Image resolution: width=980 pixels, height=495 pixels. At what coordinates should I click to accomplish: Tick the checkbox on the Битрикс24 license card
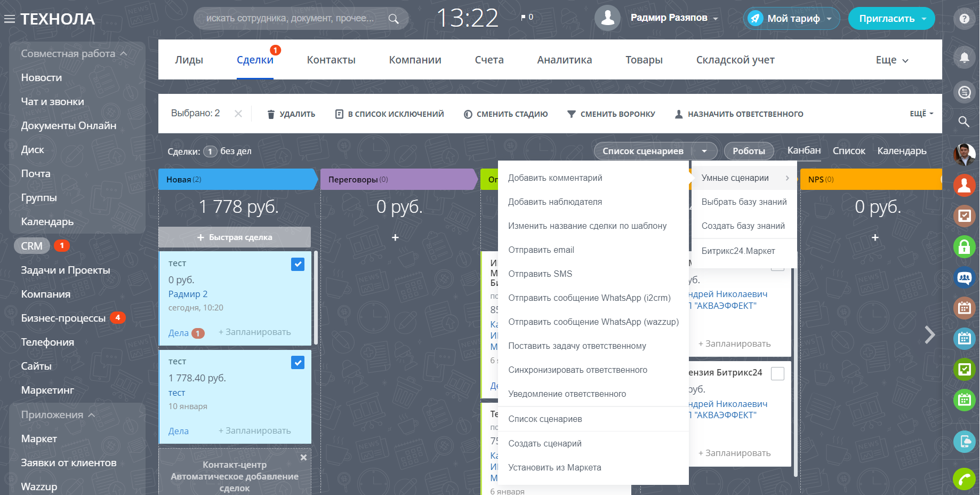pos(778,373)
